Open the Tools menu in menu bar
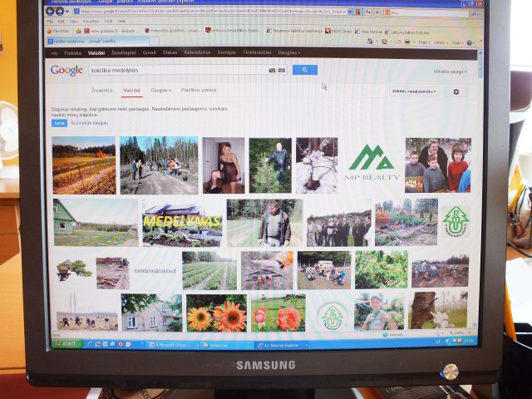532x399 pixels. click(108, 22)
